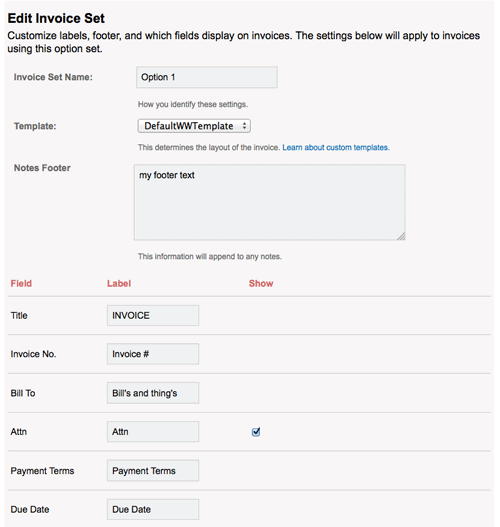Edit the Due Date label field
Viewport: 500px width, 527px height.
[153, 510]
